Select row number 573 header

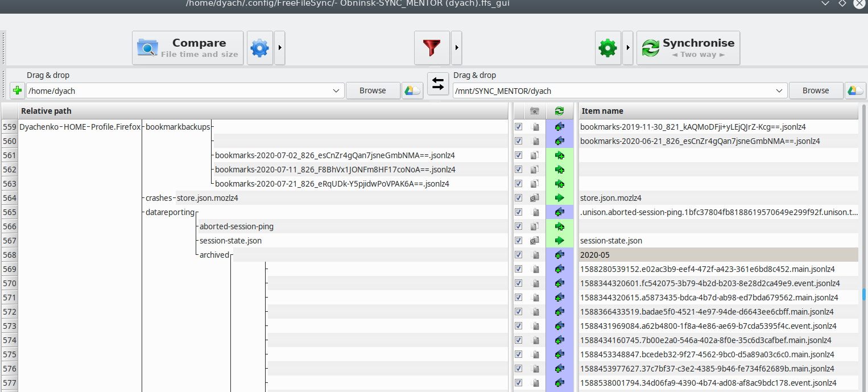[10, 326]
